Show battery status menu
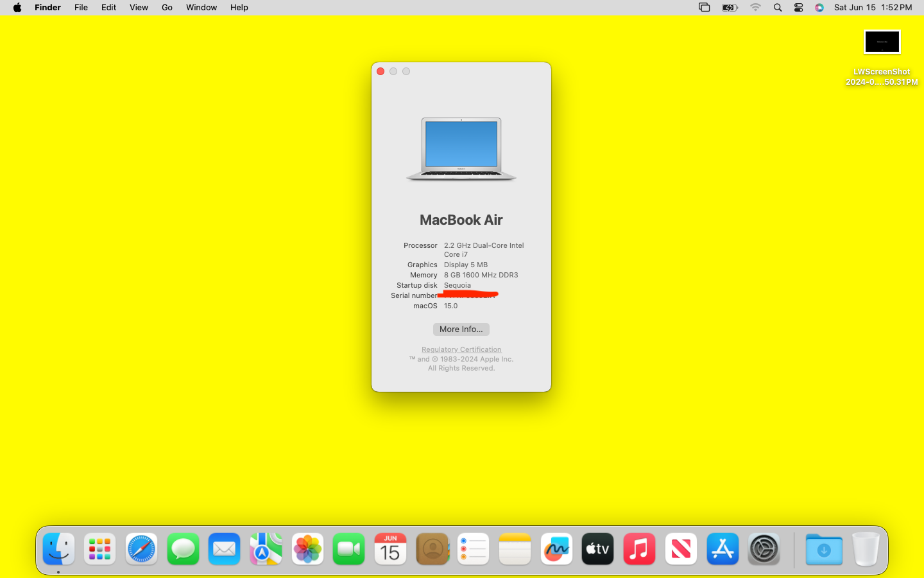This screenshot has width=924, height=578. tap(730, 8)
